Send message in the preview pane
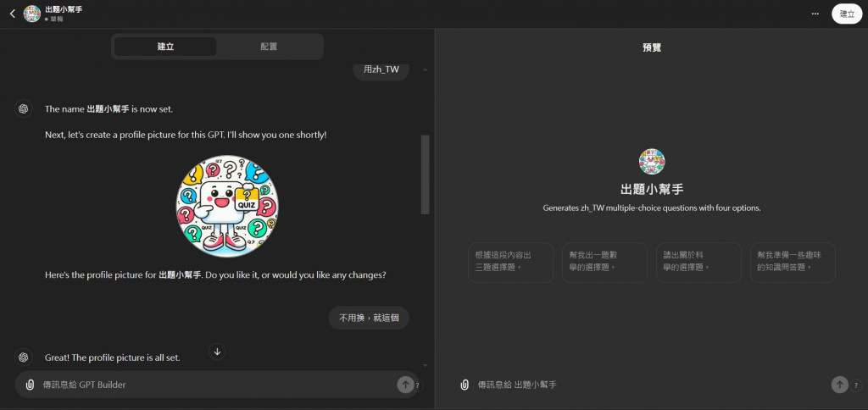 pos(840,385)
